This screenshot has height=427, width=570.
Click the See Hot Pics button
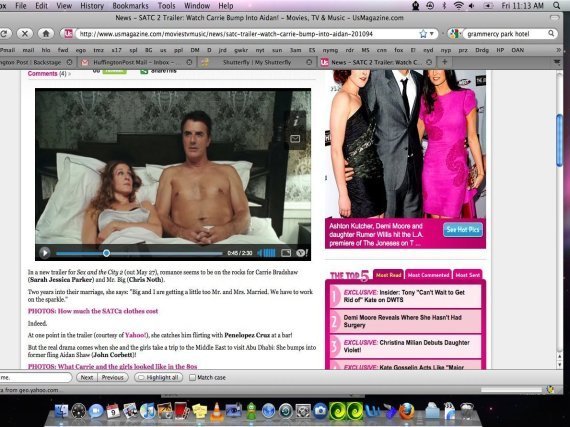(463, 230)
